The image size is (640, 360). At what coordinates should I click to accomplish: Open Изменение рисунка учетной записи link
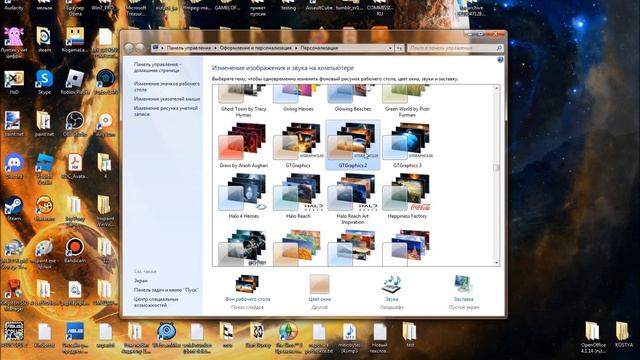click(166, 111)
